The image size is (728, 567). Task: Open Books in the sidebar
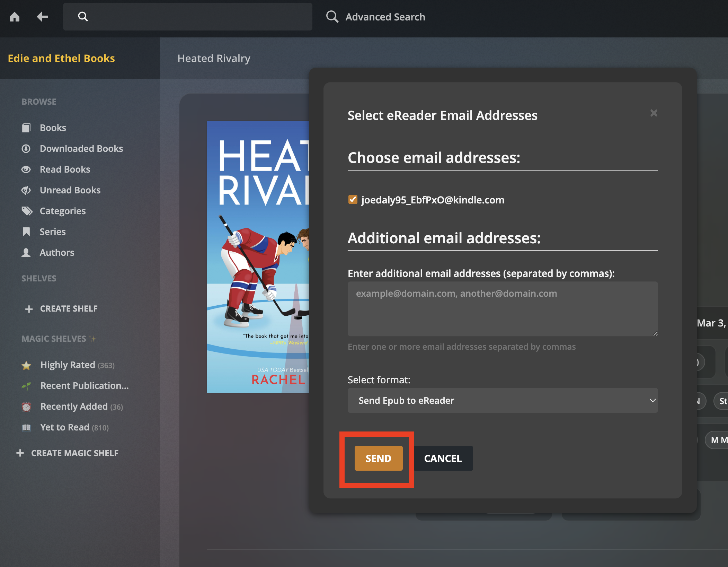point(53,128)
